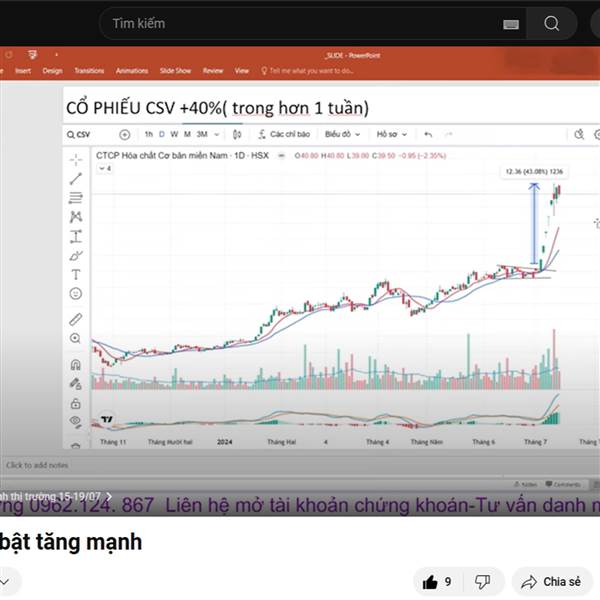Open the Review ribbon tab
The height and width of the screenshot is (600, 600).
click(x=213, y=71)
